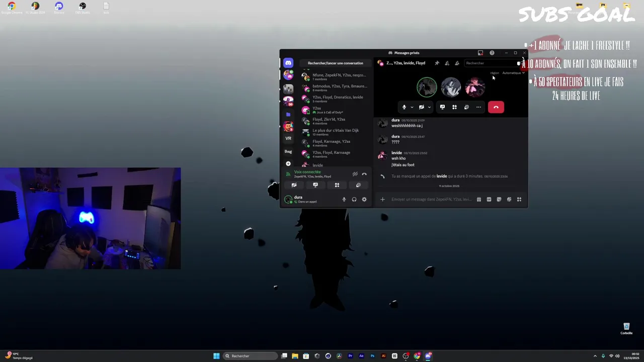Open Y2ss, Floyd, Drenatico, levide conversation
Viewport: 644px width, 362px height.
tap(335, 99)
